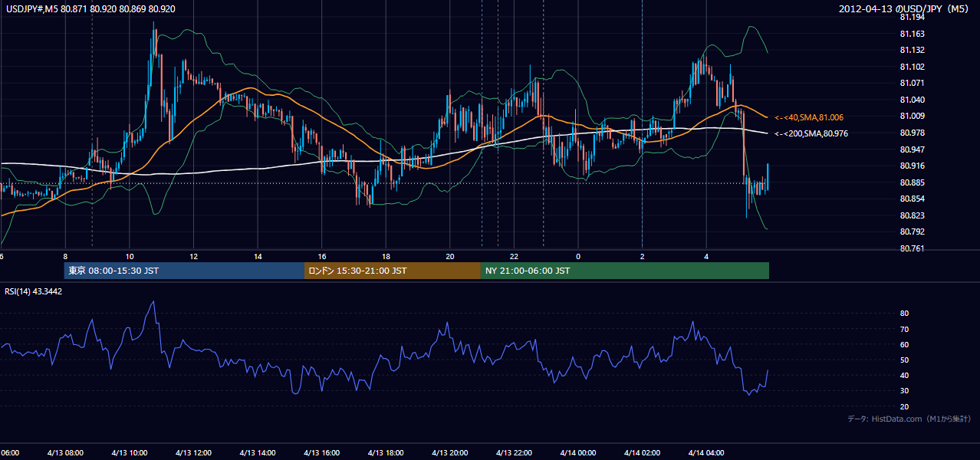This screenshot has height=460, width=980.
Task: Click hour 16 on the price chart time axis
Action: 322,257
